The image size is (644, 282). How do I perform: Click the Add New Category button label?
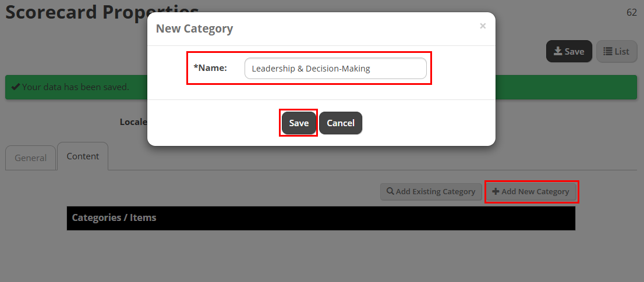point(535,191)
